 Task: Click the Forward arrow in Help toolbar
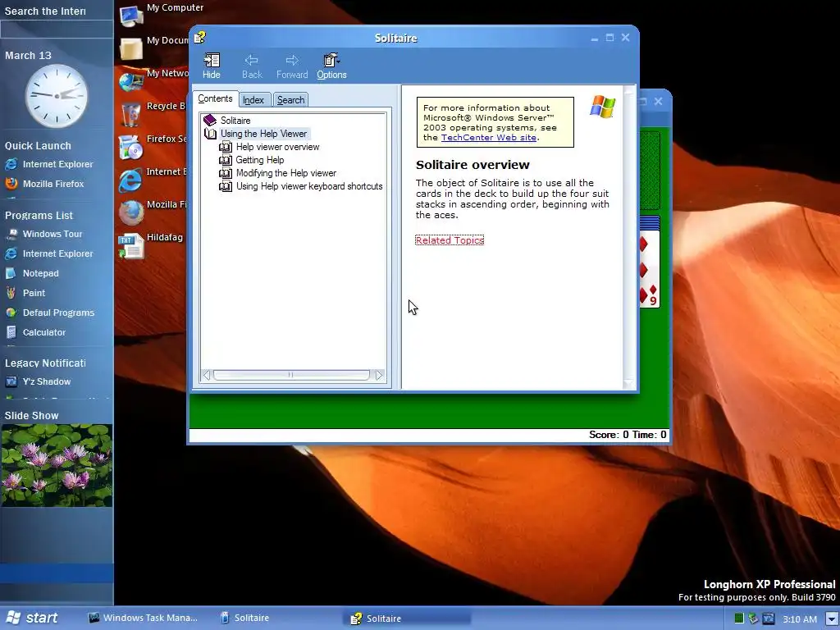coord(292,66)
